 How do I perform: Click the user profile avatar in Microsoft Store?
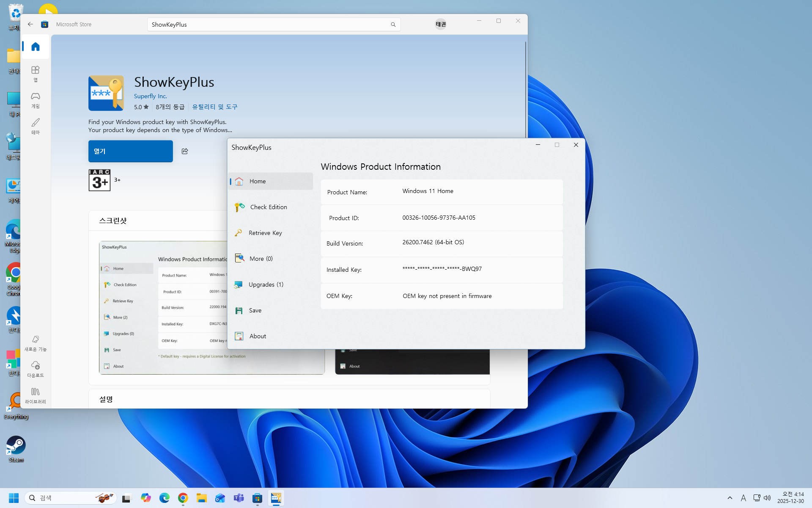pyautogui.click(x=441, y=24)
